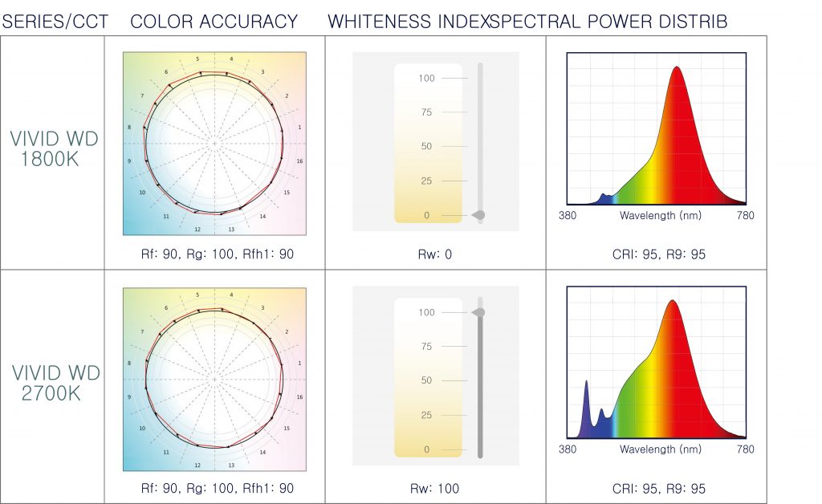
Task: Click the COLOR ACCURACY column header
Action: click(x=214, y=22)
